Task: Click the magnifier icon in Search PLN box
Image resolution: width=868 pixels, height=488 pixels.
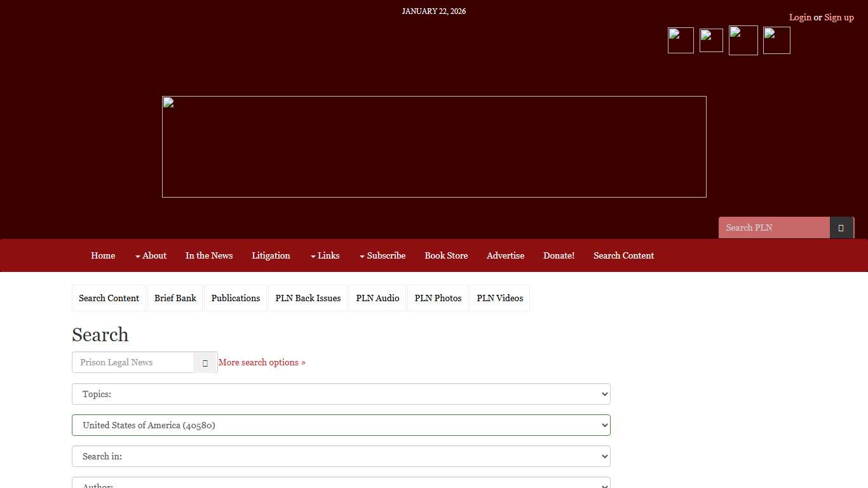Action: (841, 227)
